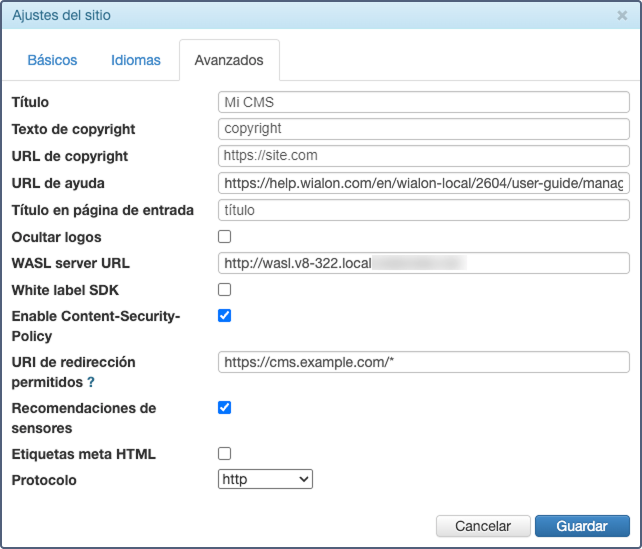Check the Etiquetas meta HTML box
Image resolution: width=642 pixels, height=549 pixels.
coord(225,454)
